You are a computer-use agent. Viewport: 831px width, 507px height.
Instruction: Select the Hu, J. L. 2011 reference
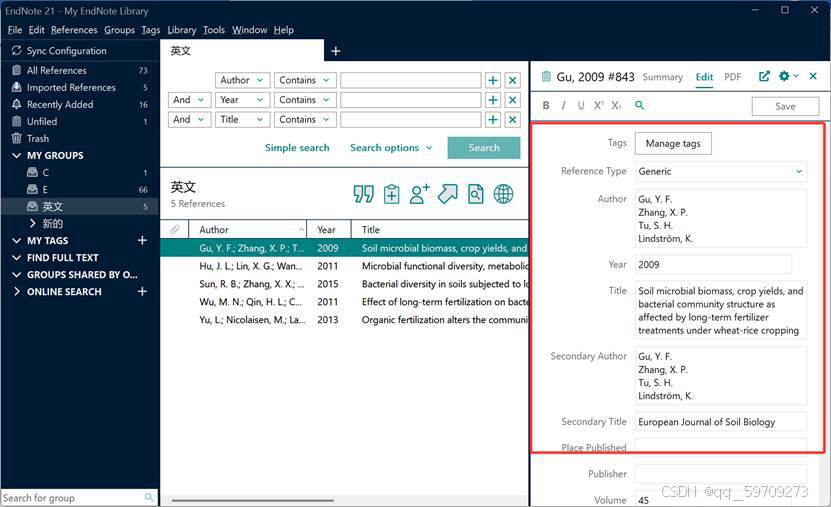(x=344, y=266)
